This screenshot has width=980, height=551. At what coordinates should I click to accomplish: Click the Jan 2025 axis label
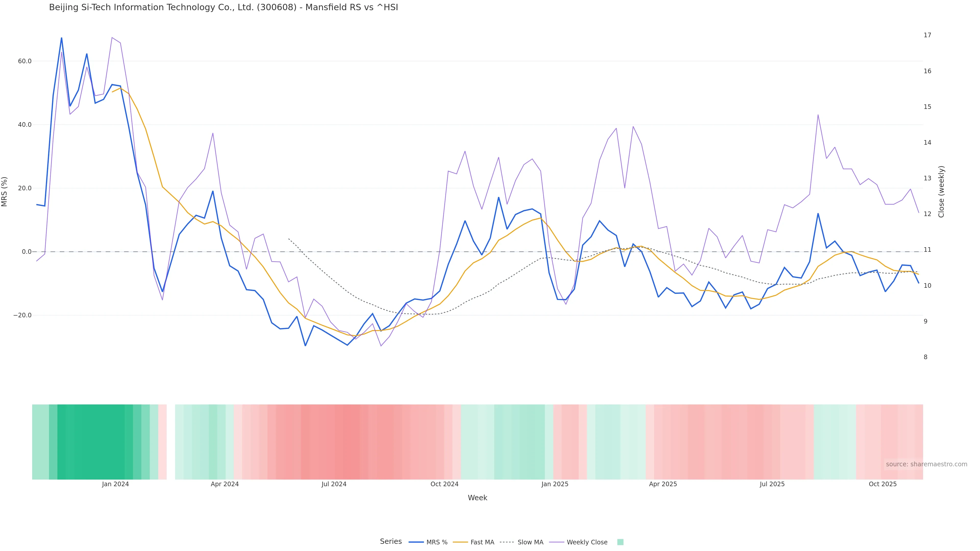coord(555,484)
